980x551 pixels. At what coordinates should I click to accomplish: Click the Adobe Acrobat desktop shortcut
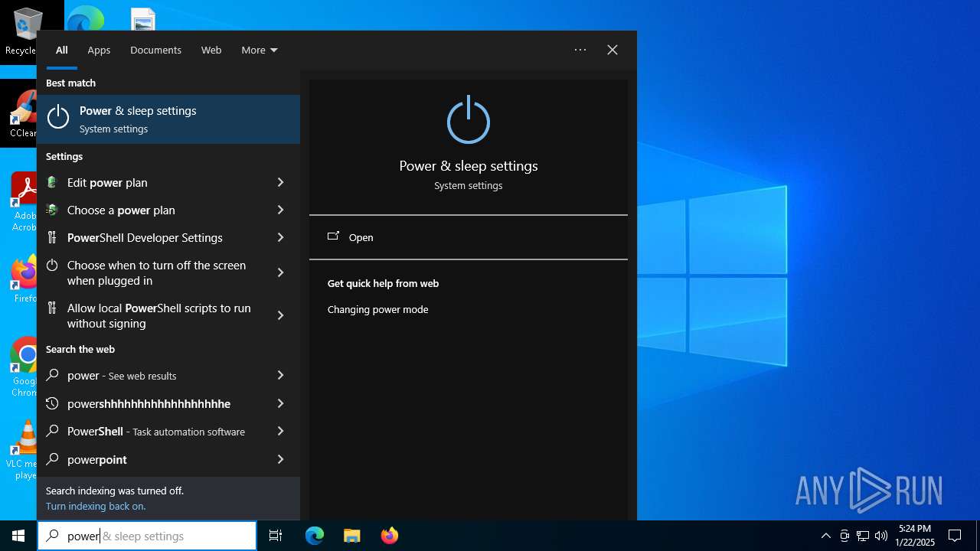pos(23,202)
